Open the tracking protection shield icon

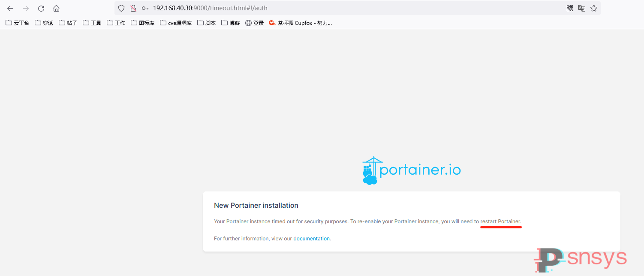pyautogui.click(x=121, y=8)
